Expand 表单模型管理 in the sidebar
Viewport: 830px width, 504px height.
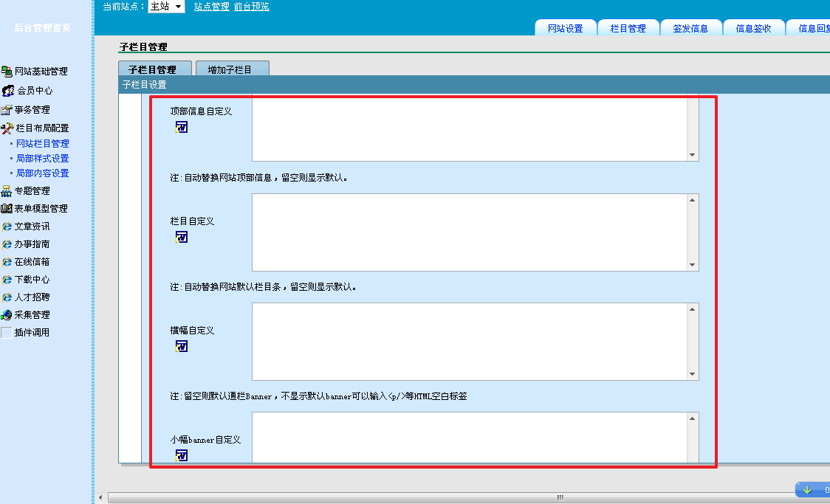(41, 209)
